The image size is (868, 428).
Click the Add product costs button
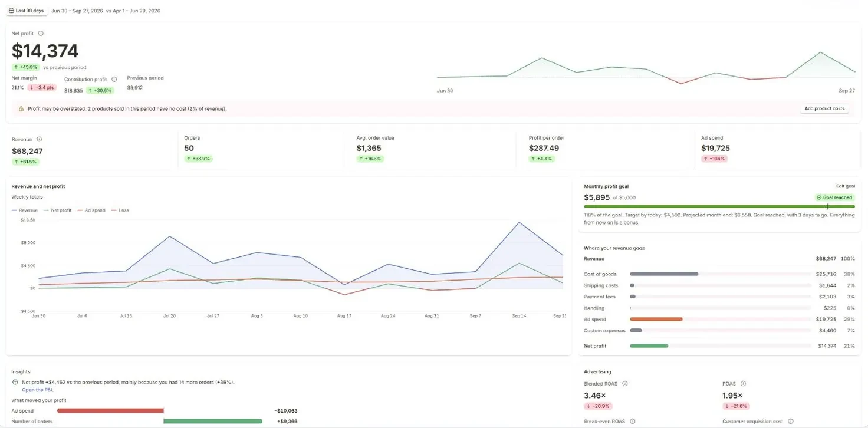(824, 109)
